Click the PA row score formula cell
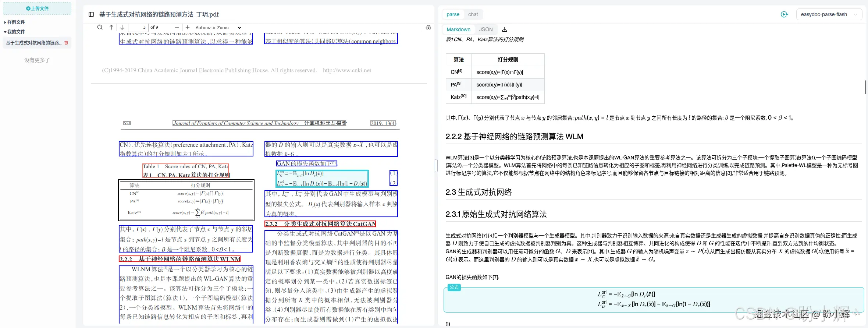The width and height of the screenshot is (868, 328). point(508,85)
